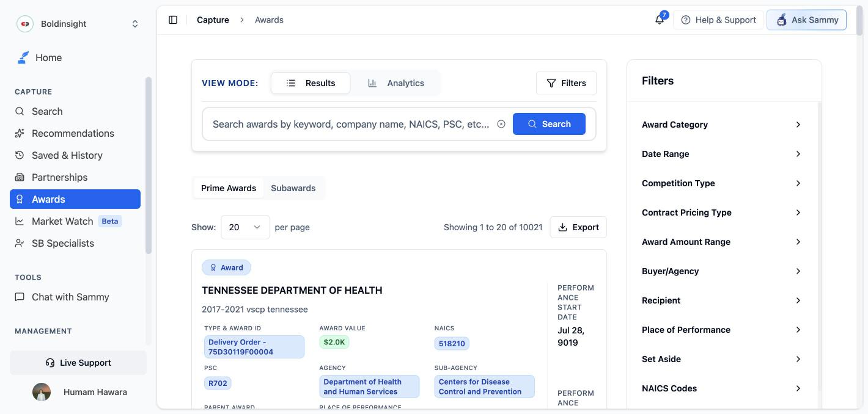The image size is (868, 414).
Task: Expand the Date Range filter
Action: (722, 154)
